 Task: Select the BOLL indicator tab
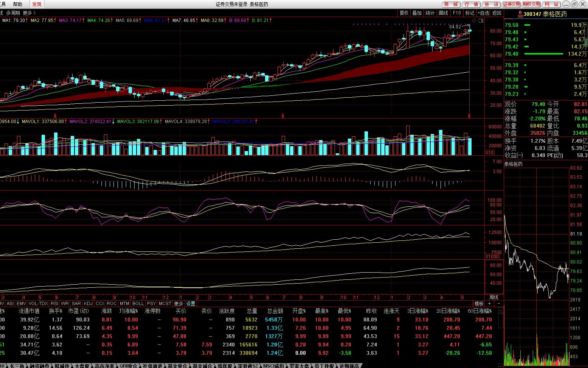pyautogui.click(x=138, y=304)
